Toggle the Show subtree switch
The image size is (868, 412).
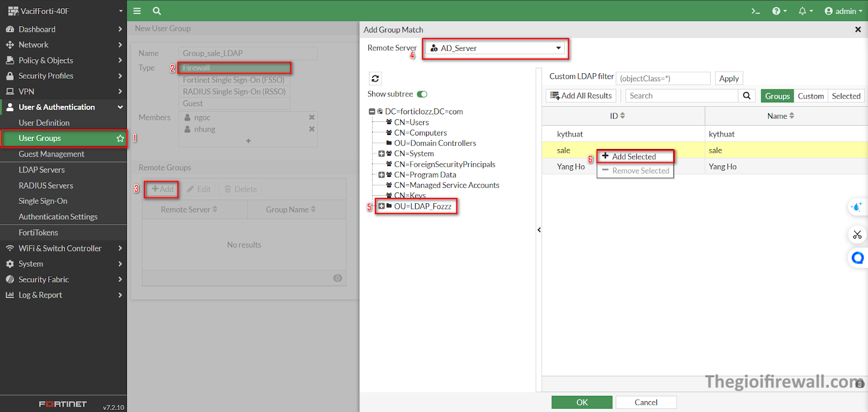[x=422, y=94]
